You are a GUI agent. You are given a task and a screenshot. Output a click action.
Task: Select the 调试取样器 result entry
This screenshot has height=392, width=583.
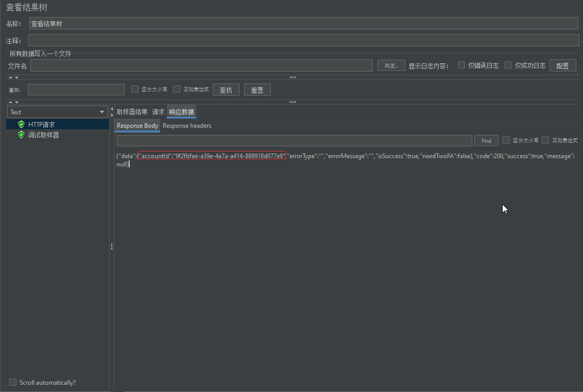click(43, 135)
